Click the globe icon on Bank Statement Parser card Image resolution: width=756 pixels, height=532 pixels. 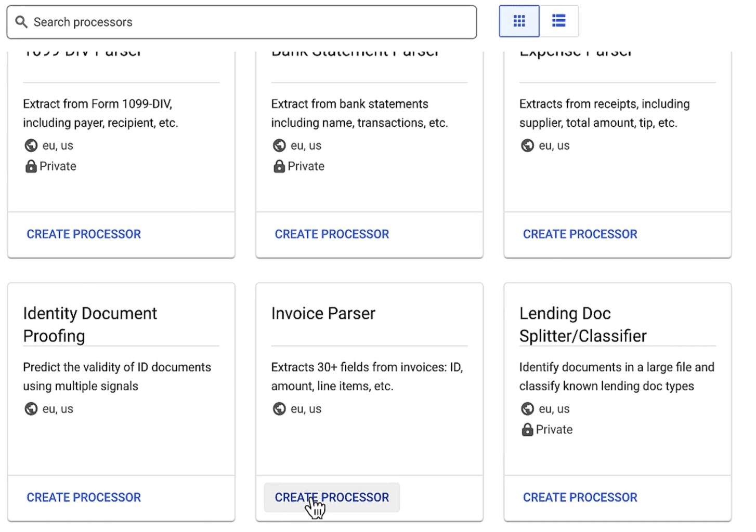[x=279, y=145]
